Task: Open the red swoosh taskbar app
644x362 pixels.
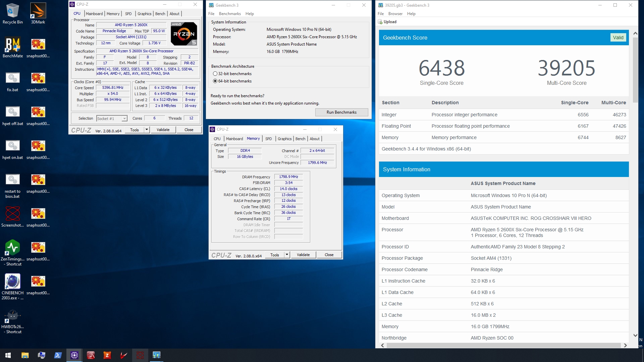Action: pyautogui.click(x=123, y=355)
